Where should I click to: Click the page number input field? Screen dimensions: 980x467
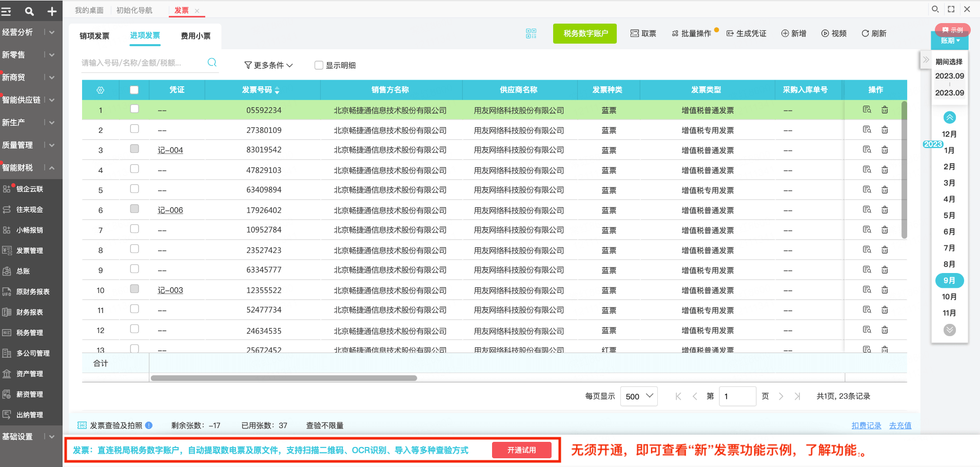click(x=737, y=396)
